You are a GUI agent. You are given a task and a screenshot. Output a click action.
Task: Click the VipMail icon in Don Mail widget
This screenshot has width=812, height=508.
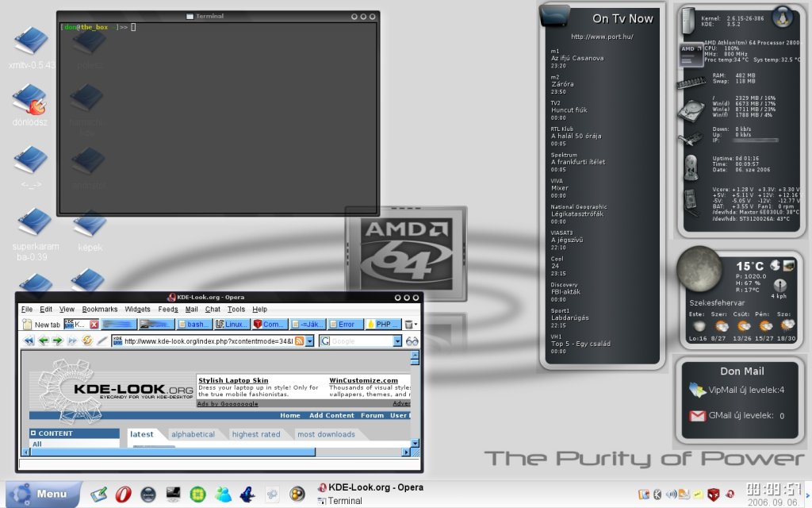coord(698,390)
